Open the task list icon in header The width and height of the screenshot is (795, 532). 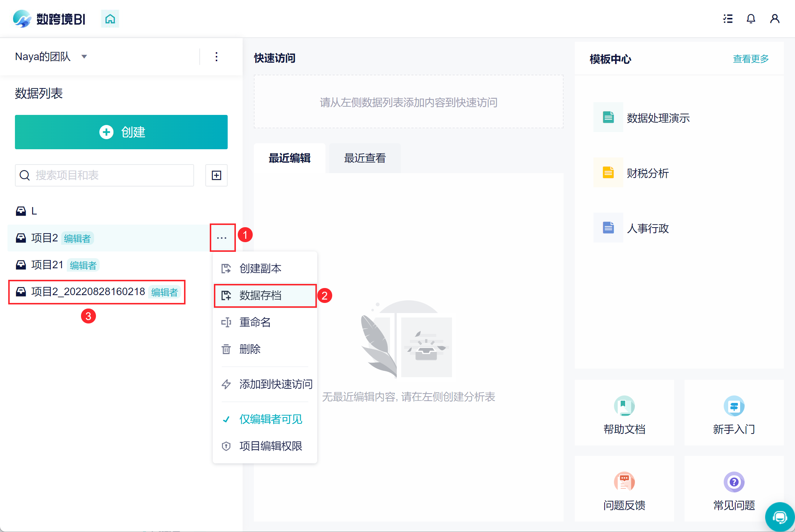click(x=727, y=19)
